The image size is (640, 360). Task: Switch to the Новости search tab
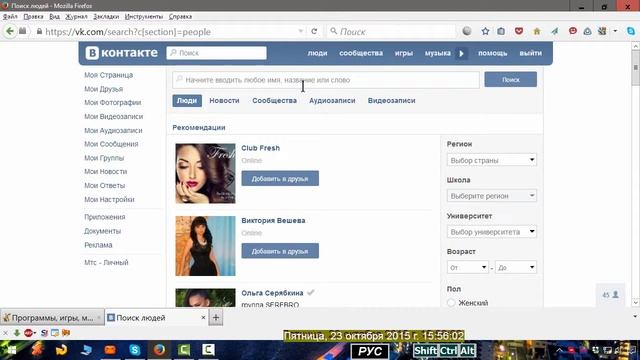pyautogui.click(x=224, y=100)
